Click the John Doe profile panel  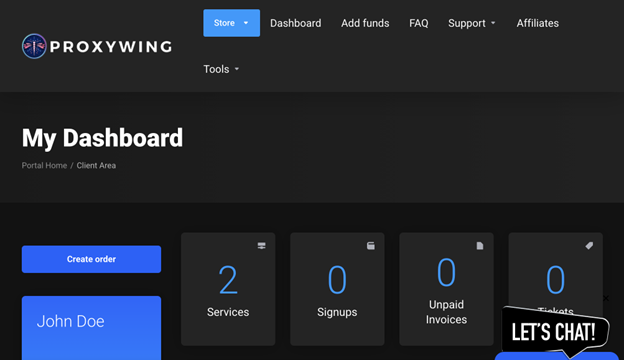(x=92, y=328)
